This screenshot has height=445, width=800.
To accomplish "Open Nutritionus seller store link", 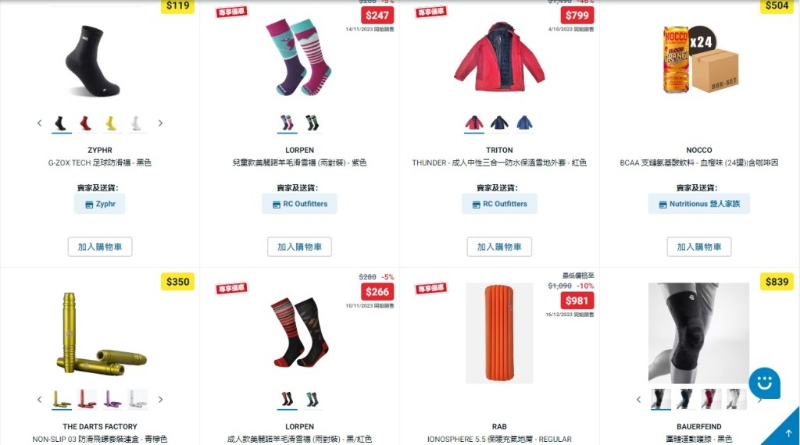I will click(x=699, y=204).
